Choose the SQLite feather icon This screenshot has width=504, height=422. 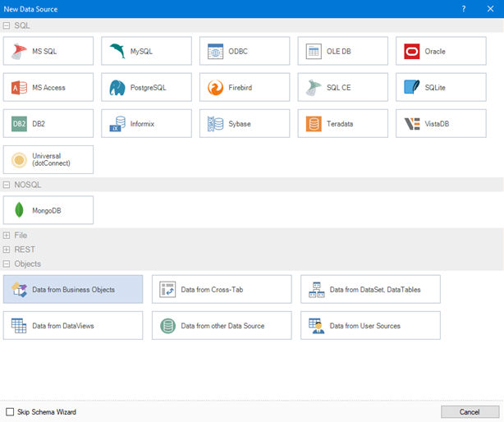[412, 87]
